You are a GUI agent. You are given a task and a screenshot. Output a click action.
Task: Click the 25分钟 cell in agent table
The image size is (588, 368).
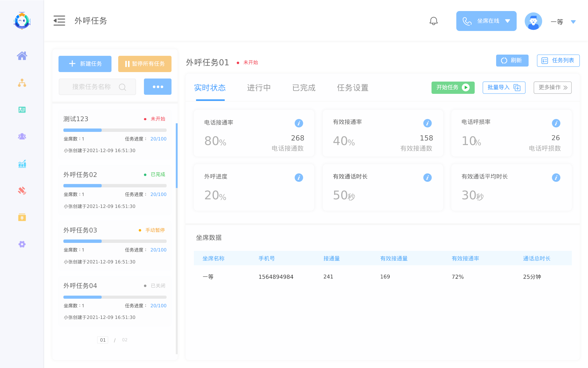click(532, 277)
